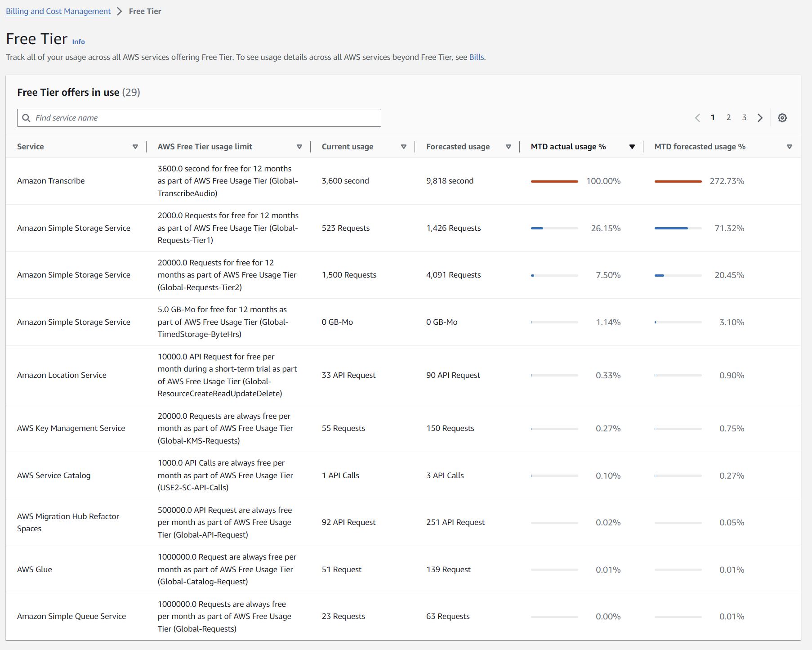Screen dimensions: 812x650
Task: Switch to page 3 of offers
Action: [x=744, y=117]
